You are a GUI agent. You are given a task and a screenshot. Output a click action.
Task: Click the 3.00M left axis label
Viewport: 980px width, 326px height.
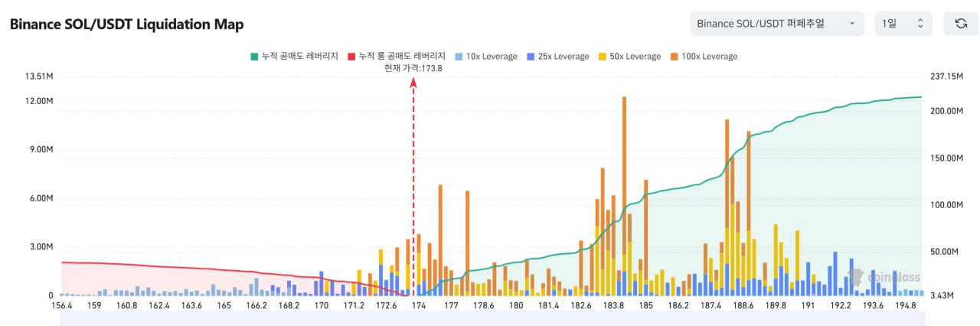(x=41, y=247)
